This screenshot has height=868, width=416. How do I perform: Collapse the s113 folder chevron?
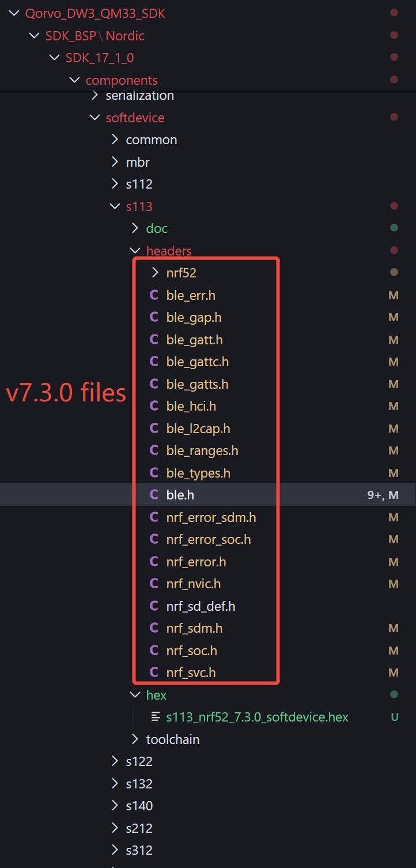[115, 206]
